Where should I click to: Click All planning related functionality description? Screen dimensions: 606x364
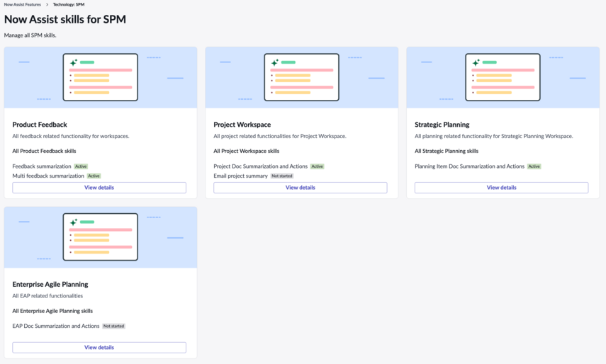point(494,136)
